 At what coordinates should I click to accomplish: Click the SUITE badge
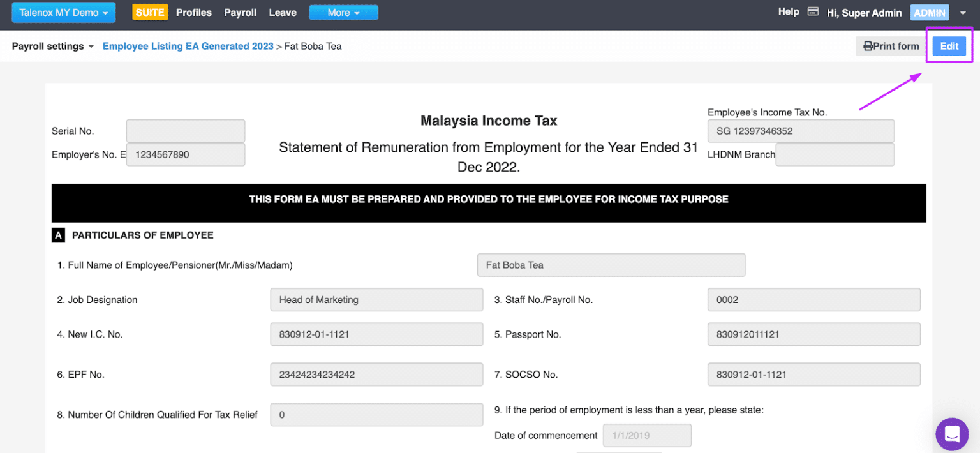[x=150, y=12]
